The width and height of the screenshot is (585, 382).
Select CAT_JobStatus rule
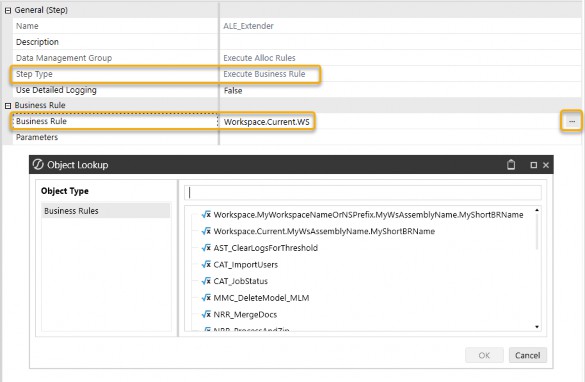click(x=241, y=281)
